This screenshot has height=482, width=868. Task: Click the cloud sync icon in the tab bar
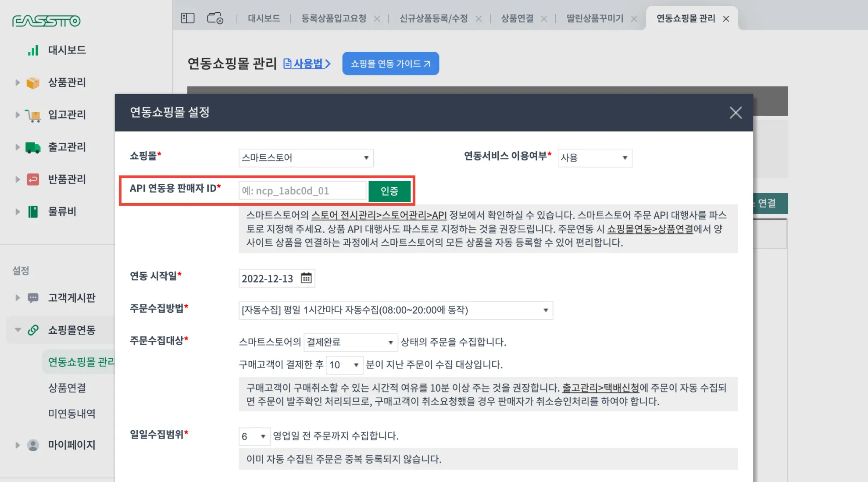click(x=215, y=18)
